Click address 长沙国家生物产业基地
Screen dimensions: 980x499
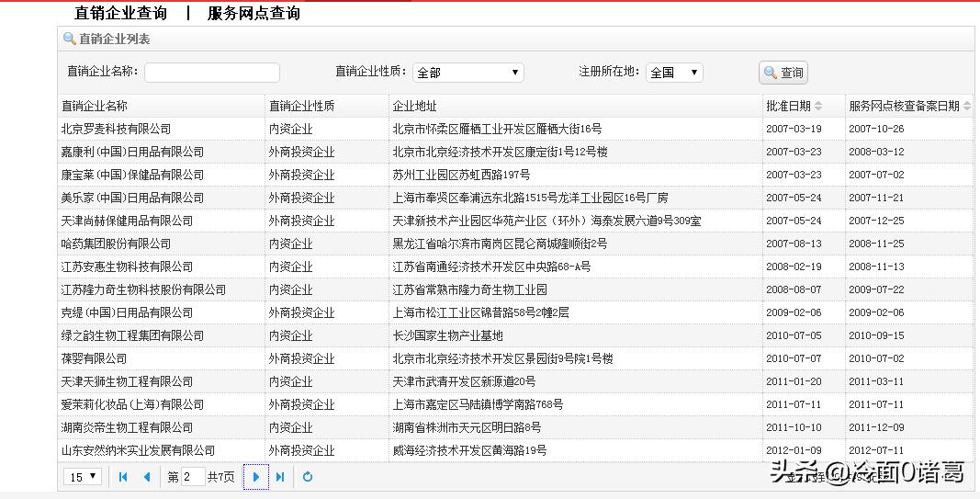point(447,335)
